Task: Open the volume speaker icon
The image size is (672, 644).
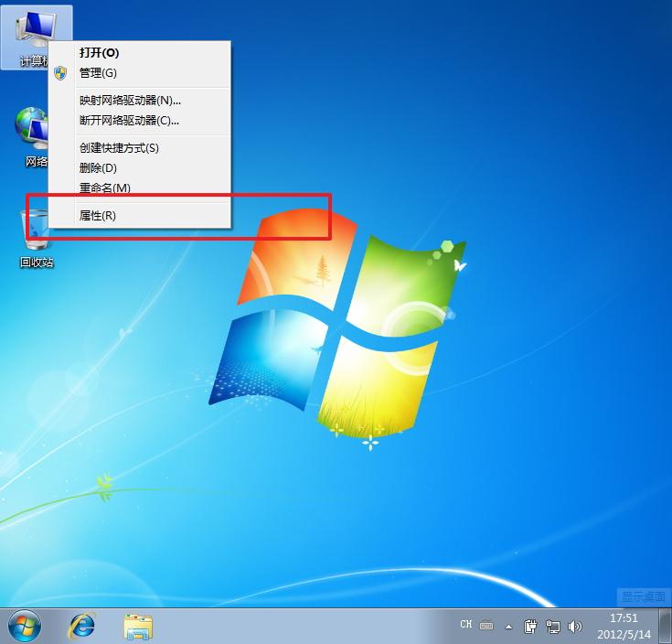Action: click(x=574, y=627)
